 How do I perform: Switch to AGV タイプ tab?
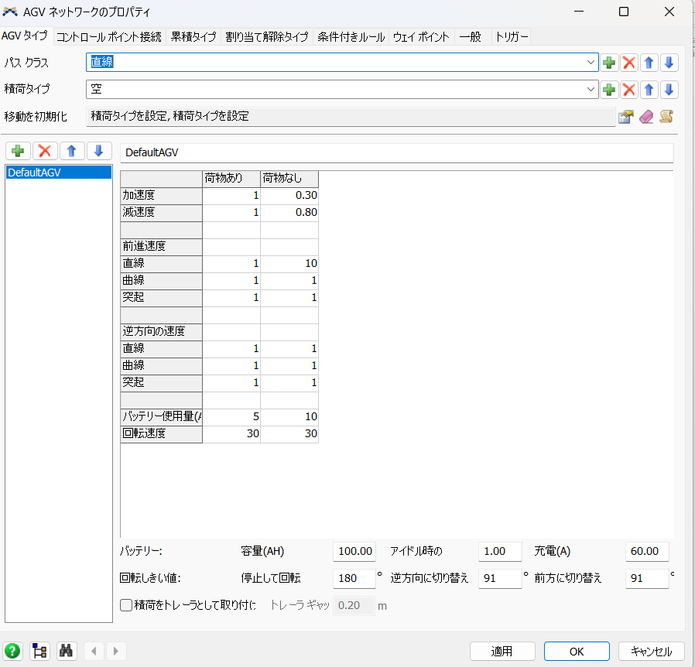coord(24,36)
